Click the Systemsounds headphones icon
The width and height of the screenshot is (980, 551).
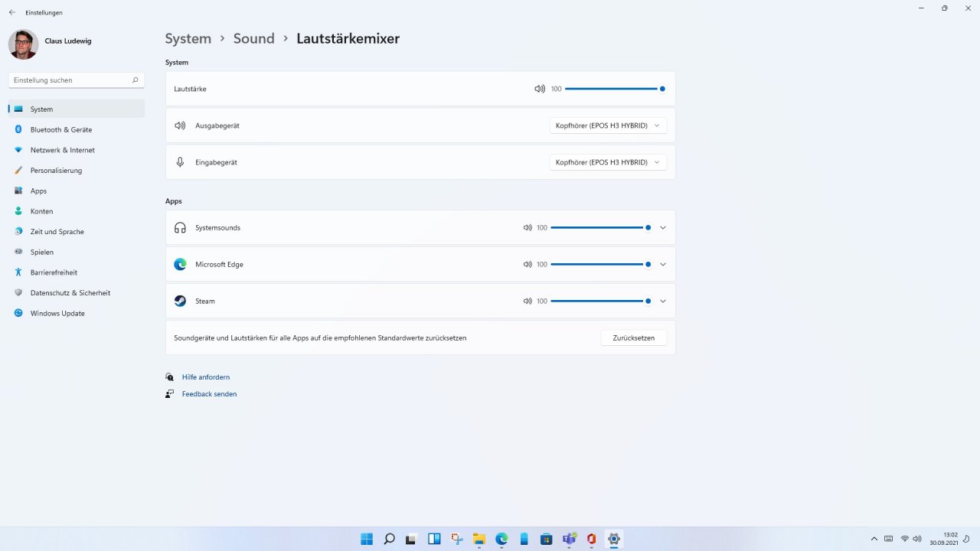pos(180,228)
